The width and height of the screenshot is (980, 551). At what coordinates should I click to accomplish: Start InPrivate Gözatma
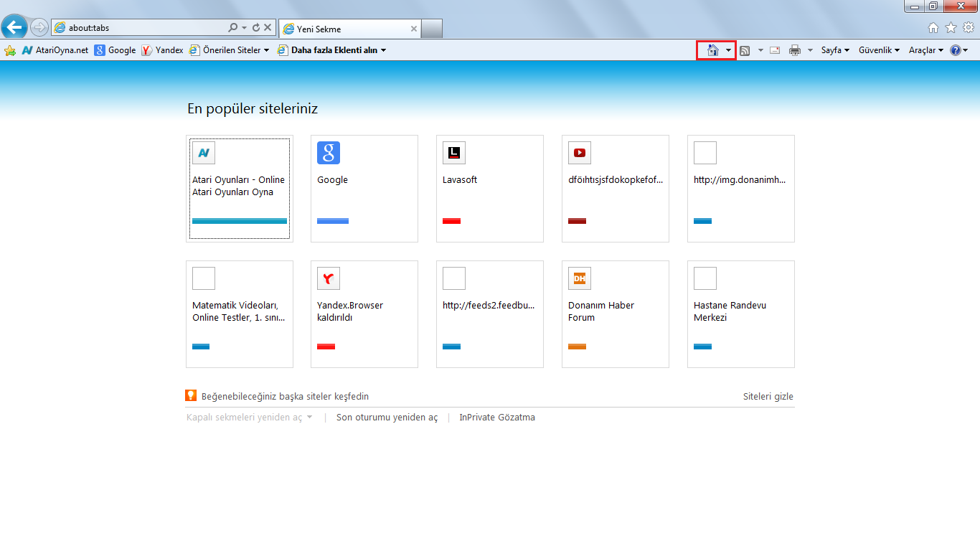click(x=497, y=417)
